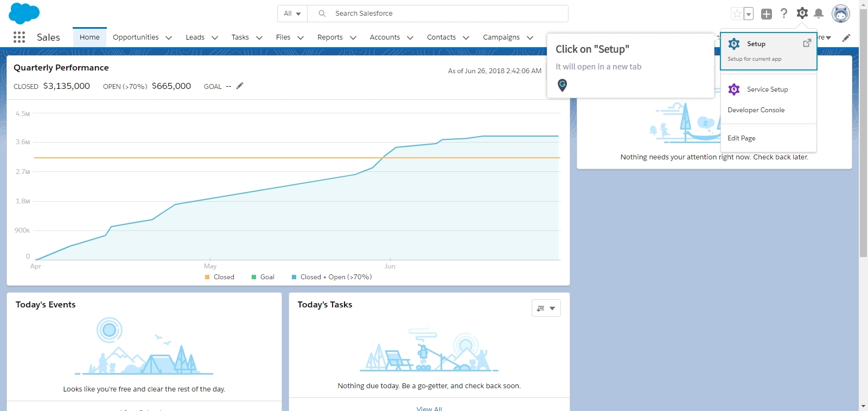Click the pencil icon to edit navigation bar
Screen dimensions: 868x411
(x=846, y=37)
